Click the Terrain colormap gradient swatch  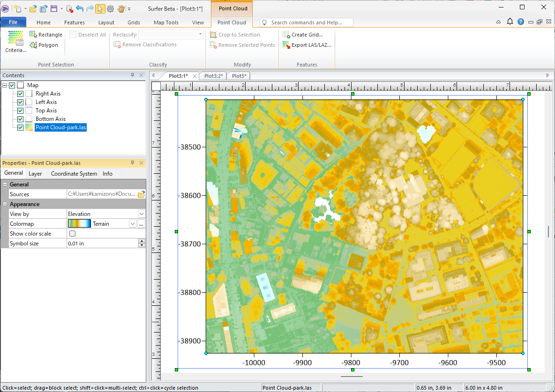tap(80, 224)
